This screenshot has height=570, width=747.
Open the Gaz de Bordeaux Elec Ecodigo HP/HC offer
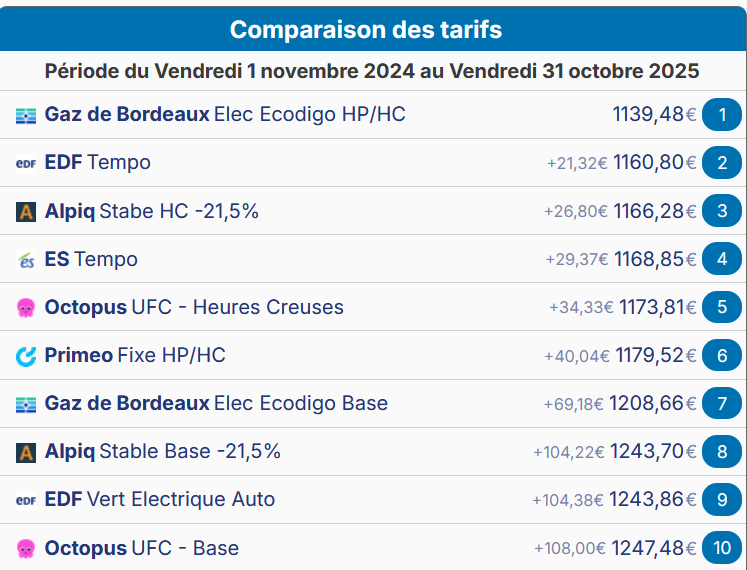tap(225, 115)
